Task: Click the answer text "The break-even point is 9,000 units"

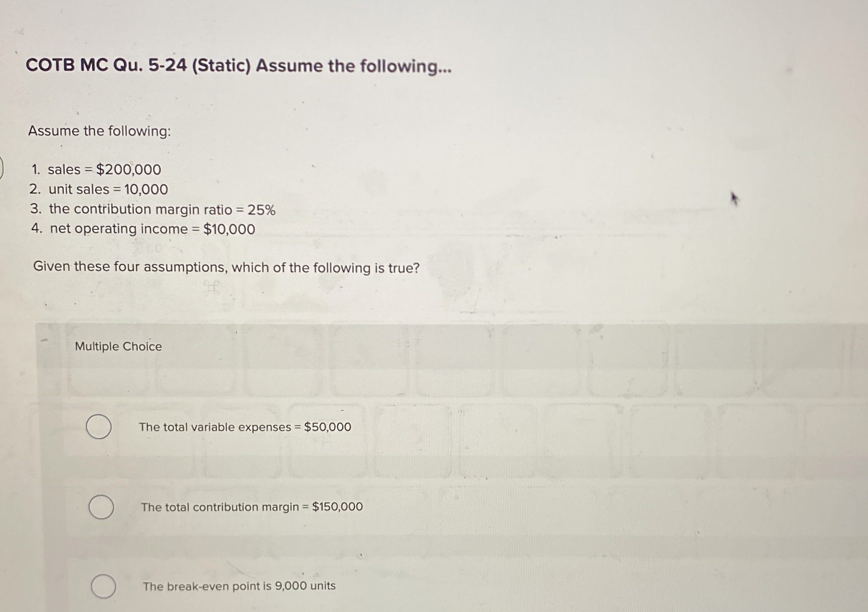Action: (239, 587)
